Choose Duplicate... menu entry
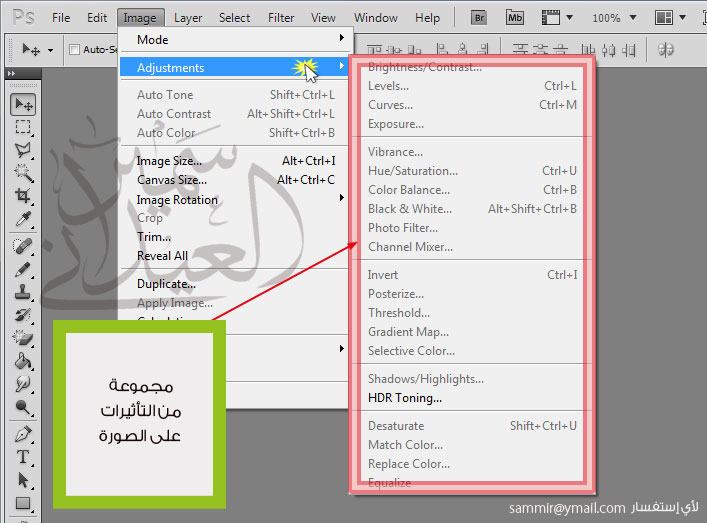Viewport: 707px width, 523px height. [x=234, y=284]
